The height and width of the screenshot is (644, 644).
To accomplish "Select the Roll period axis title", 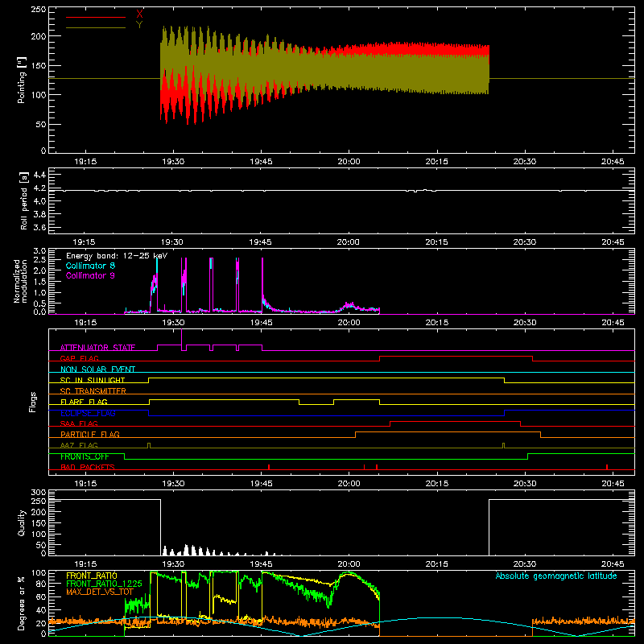I will pyautogui.click(x=24, y=200).
